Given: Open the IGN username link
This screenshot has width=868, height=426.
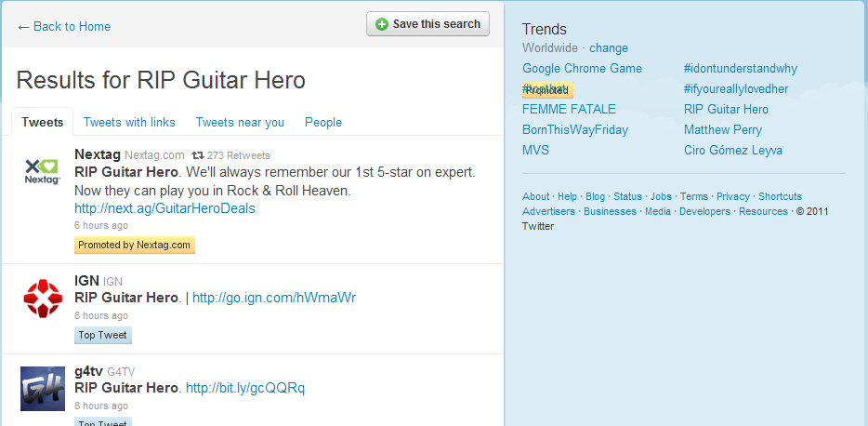Looking at the screenshot, I should coord(86,281).
